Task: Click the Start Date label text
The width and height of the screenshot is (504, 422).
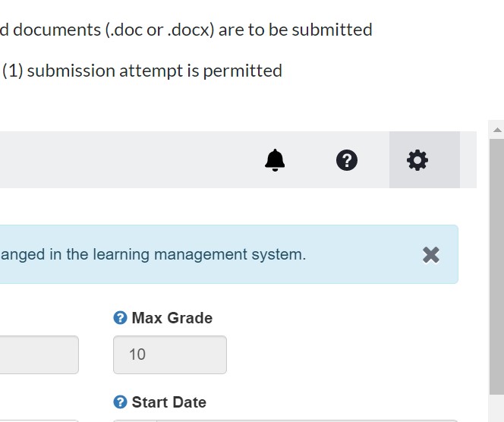Action: [169, 402]
